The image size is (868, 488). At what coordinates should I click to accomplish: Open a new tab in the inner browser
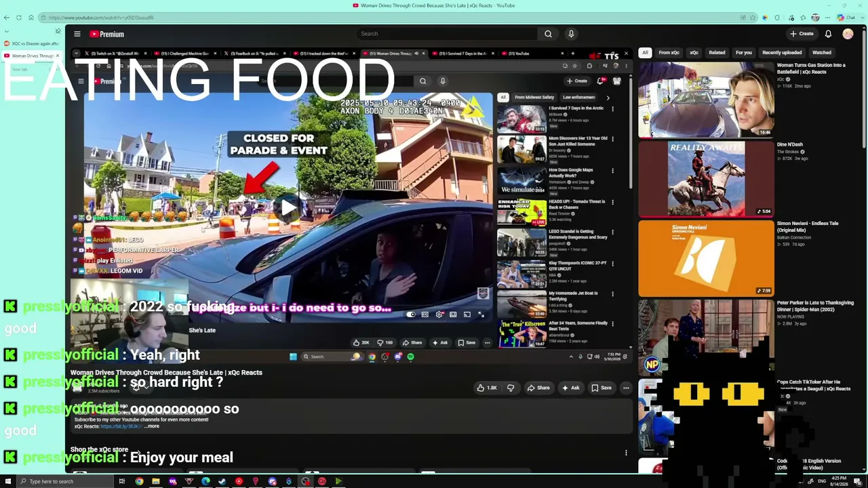click(x=572, y=54)
